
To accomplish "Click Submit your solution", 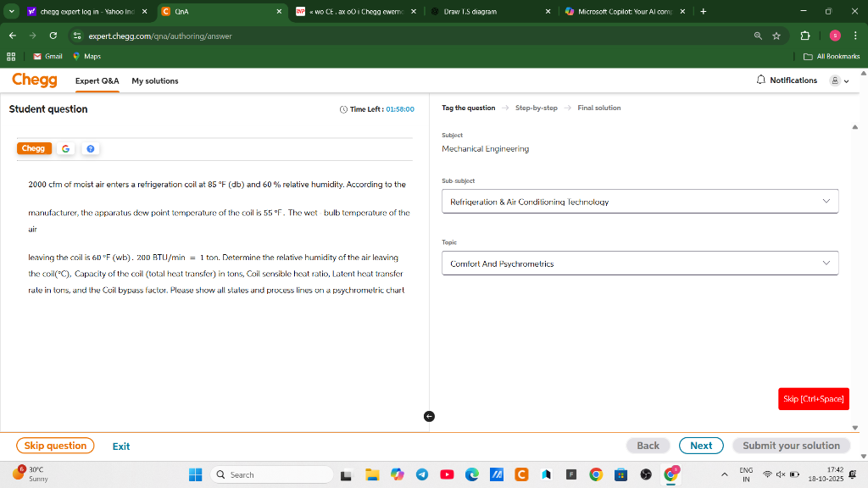I will 791,446.
